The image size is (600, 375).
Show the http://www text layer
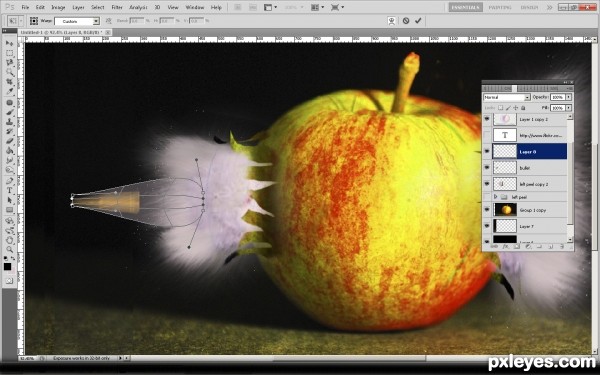(487, 135)
